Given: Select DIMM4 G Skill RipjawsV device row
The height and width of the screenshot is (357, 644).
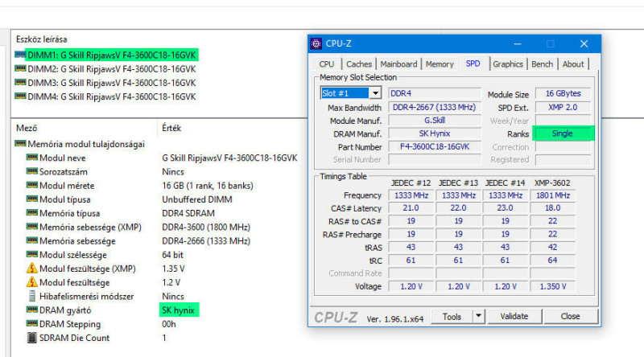Looking at the screenshot, I should (x=106, y=96).
